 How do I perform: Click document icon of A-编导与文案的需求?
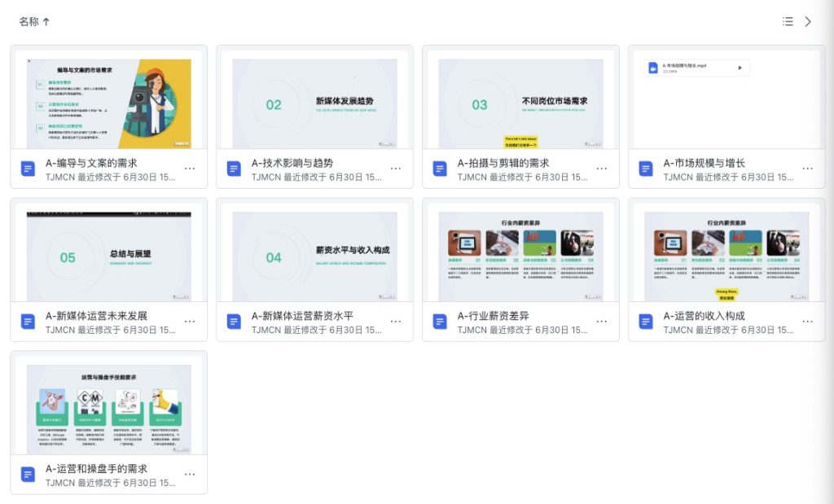[29, 169]
